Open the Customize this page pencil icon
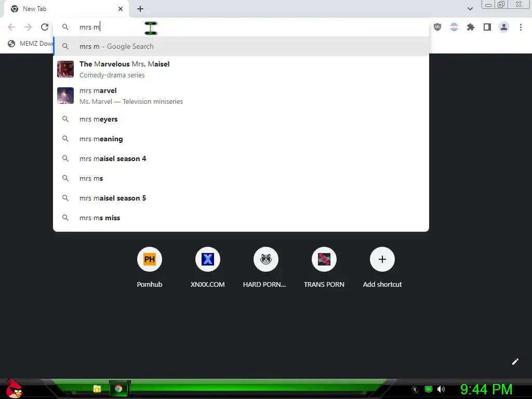The image size is (532, 399). pyautogui.click(x=515, y=362)
